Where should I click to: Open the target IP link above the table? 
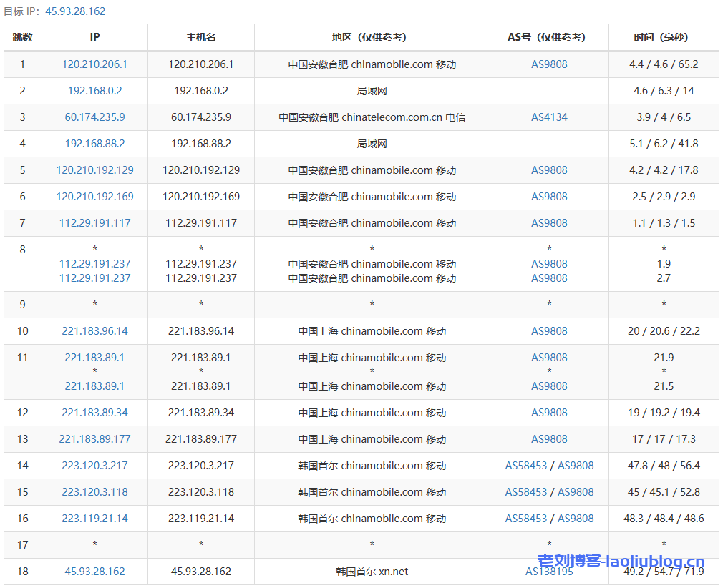(x=75, y=11)
